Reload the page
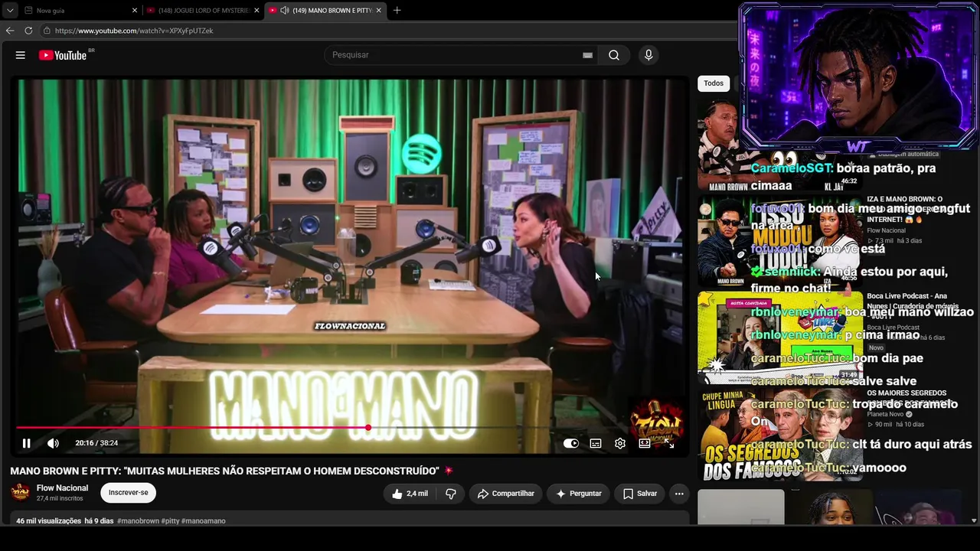 (x=28, y=31)
